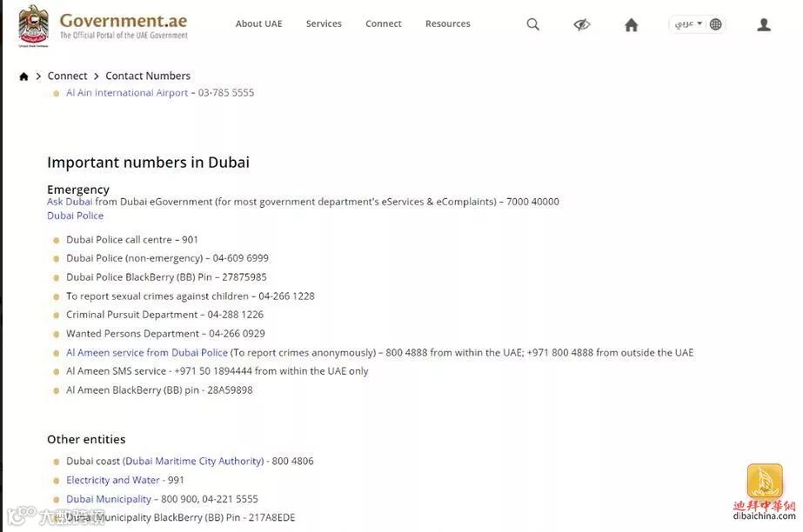803x532 pixels.
Task: Open the About UAE menu
Action: pyautogui.click(x=258, y=23)
